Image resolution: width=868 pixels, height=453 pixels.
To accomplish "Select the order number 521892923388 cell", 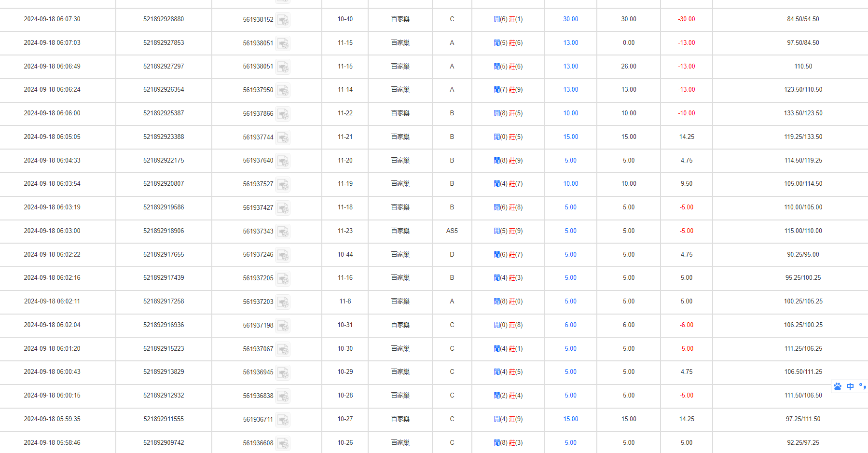I will click(164, 137).
